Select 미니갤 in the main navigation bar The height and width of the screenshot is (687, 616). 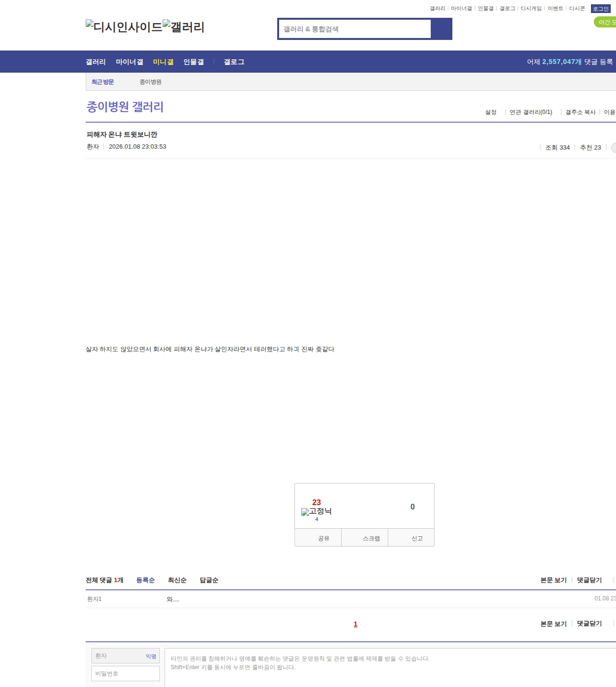pos(163,62)
